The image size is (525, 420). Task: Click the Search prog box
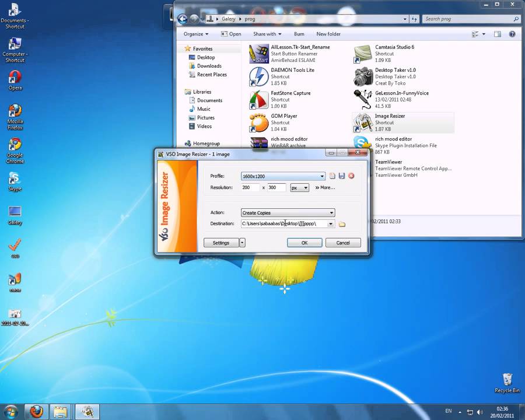[471, 19]
